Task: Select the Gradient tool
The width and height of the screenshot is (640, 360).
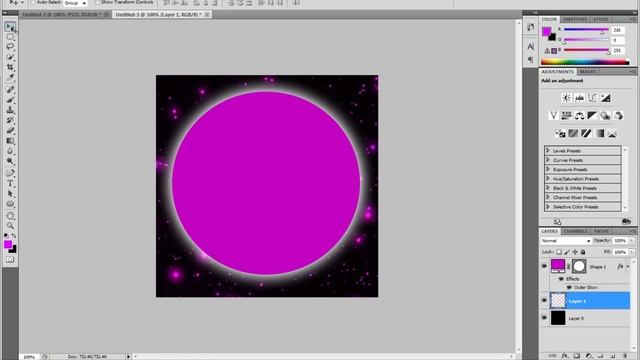Action: pos(10,140)
